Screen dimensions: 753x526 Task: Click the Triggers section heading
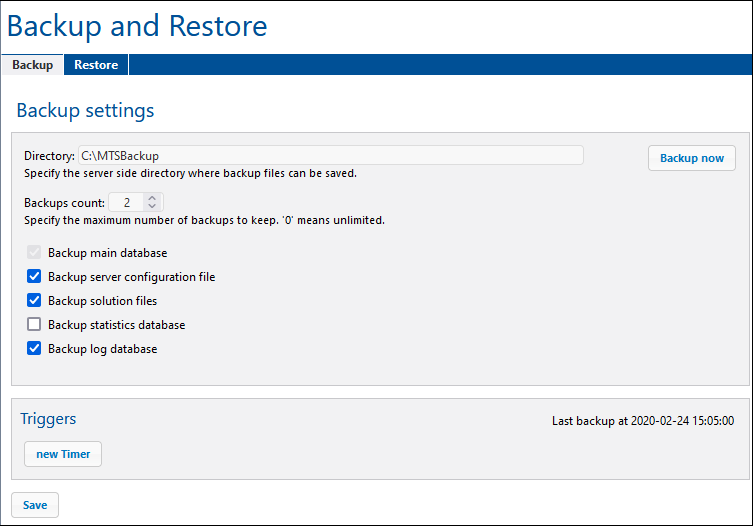pyautogui.click(x=48, y=419)
